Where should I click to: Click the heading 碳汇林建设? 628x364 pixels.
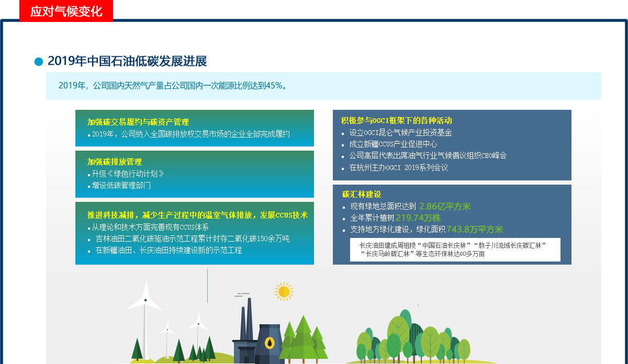361,195
